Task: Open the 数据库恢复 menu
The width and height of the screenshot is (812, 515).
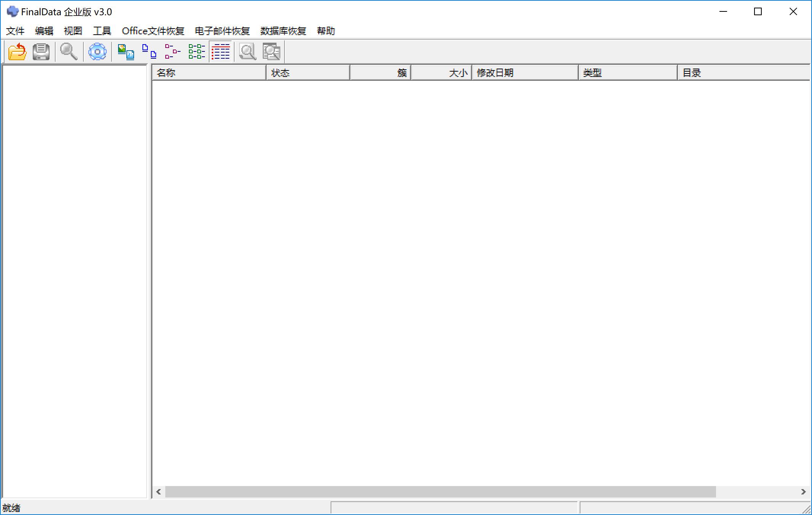Action: coord(282,31)
